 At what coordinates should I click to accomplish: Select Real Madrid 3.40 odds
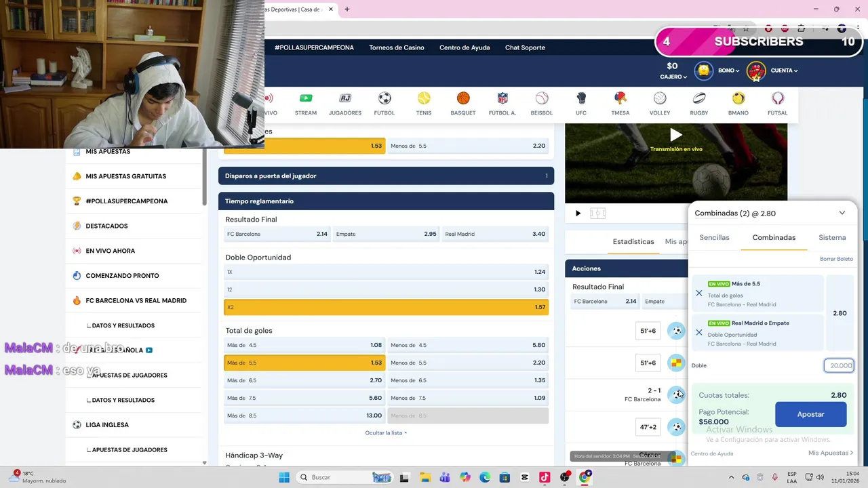(495, 234)
